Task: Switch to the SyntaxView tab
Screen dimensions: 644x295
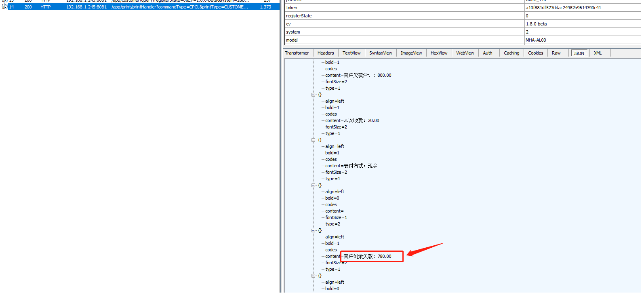Action: pyautogui.click(x=381, y=53)
